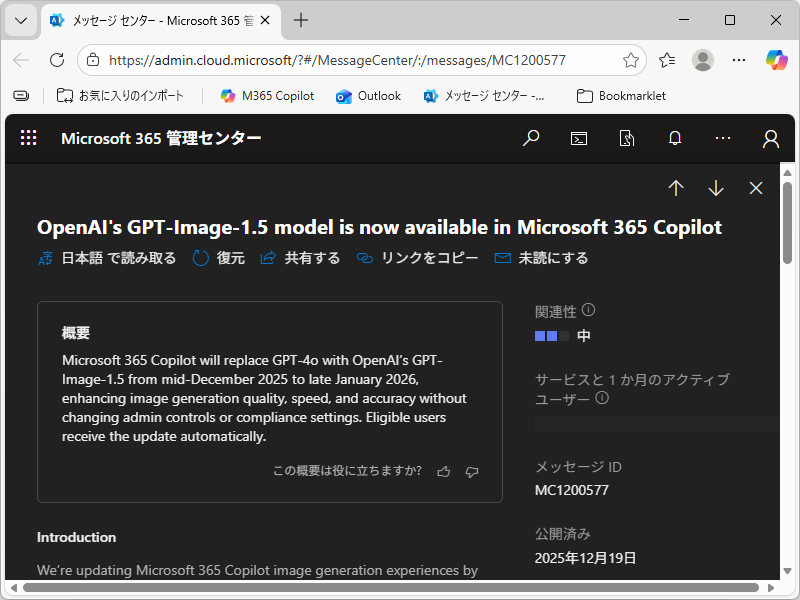Open Cloud Shell terminal icon in header
Image resolution: width=800 pixels, height=600 pixels.
pyautogui.click(x=579, y=138)
